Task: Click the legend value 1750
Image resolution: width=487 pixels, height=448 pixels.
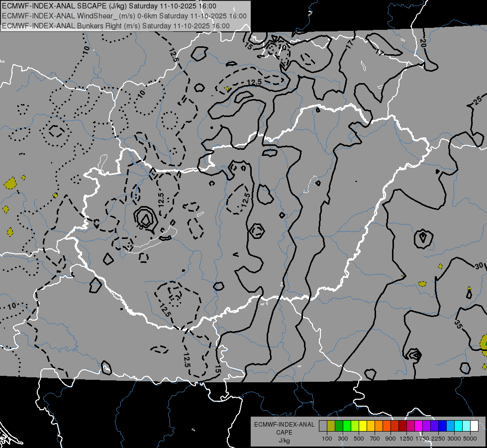Action: pyautogui.click(x=422, y=439)
